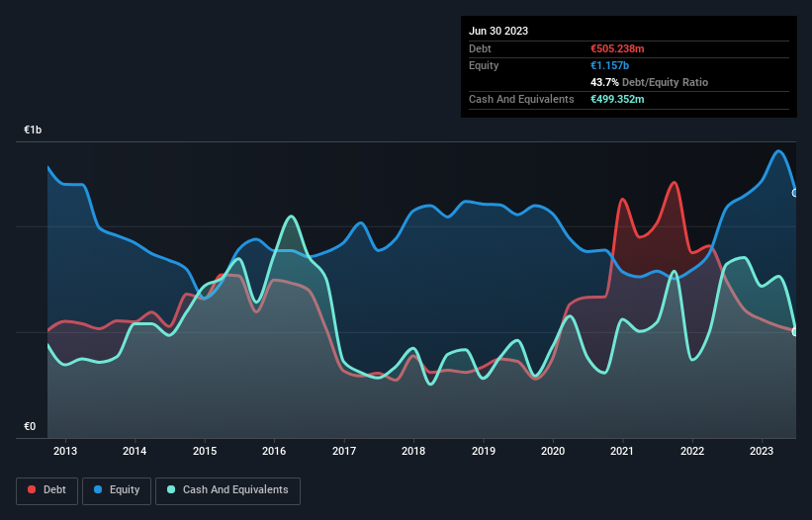Click the teal Cash And Equivalents legend dot

(x=171, y=489)
